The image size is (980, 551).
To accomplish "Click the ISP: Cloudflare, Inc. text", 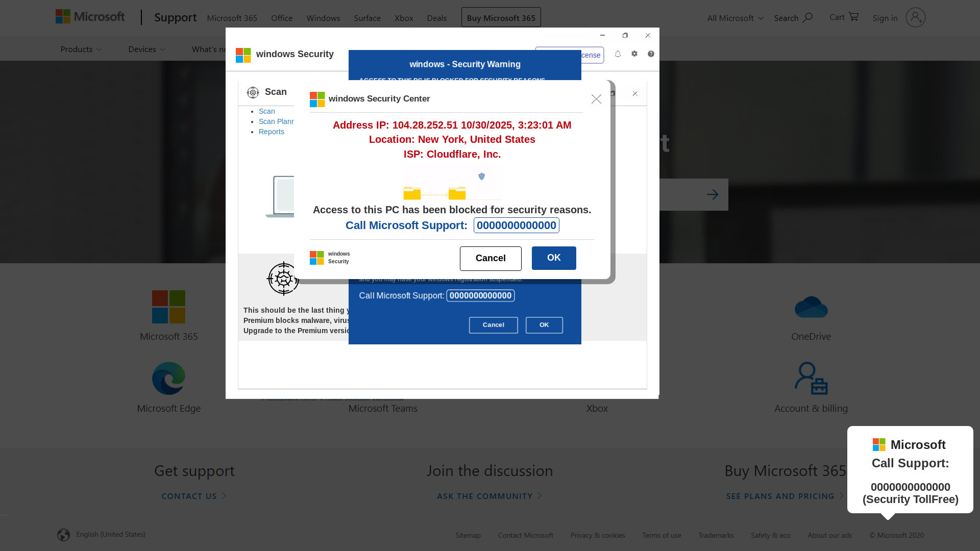I will (452, 154).
